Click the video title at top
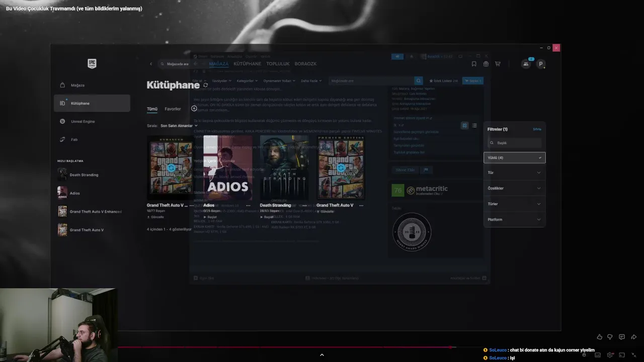Image resolution: width=644 pixels, height=362 pixels. 74,9
